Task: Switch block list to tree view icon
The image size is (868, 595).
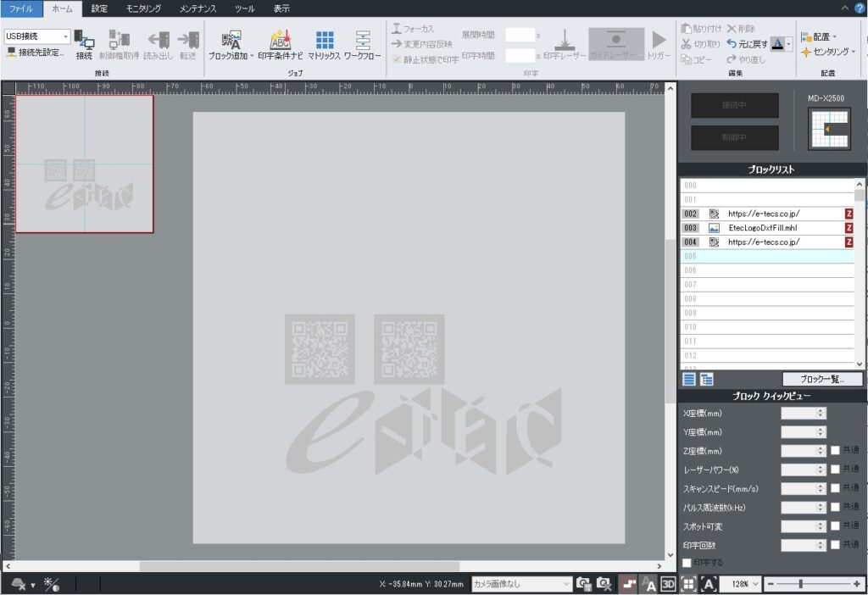Action: pos(707,379)
